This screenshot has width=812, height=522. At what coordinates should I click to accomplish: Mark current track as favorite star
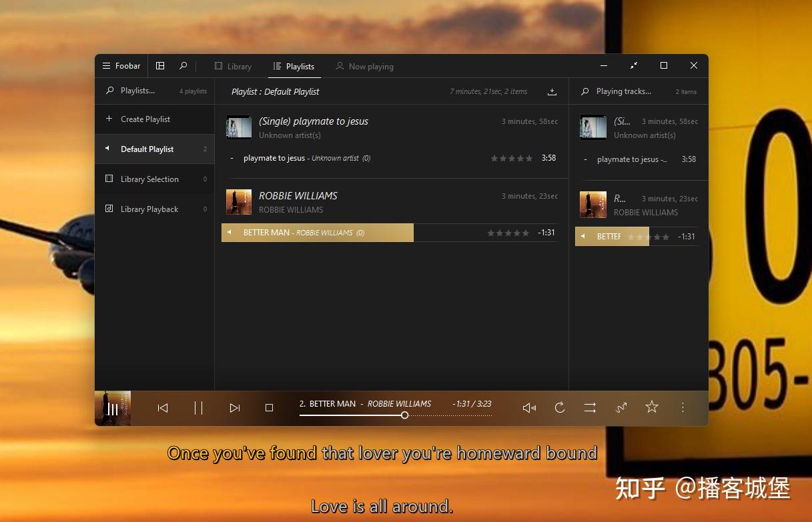[651, 407]
